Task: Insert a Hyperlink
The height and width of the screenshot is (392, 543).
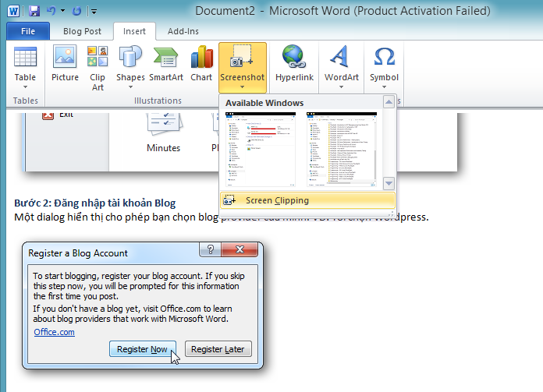Action: click(x=294, y=63)
